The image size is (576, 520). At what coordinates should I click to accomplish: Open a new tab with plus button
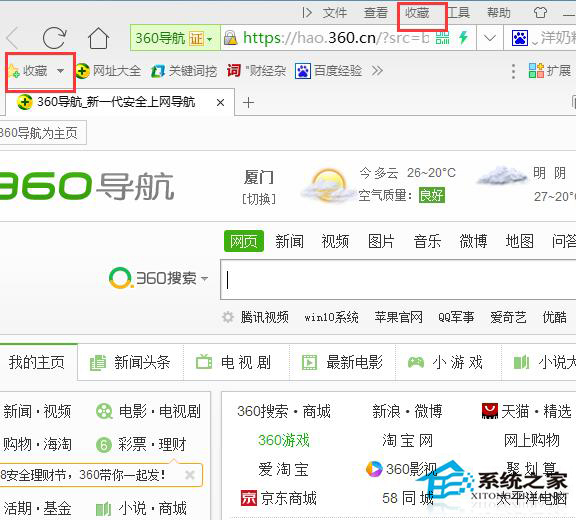click(x=248, y=102)
